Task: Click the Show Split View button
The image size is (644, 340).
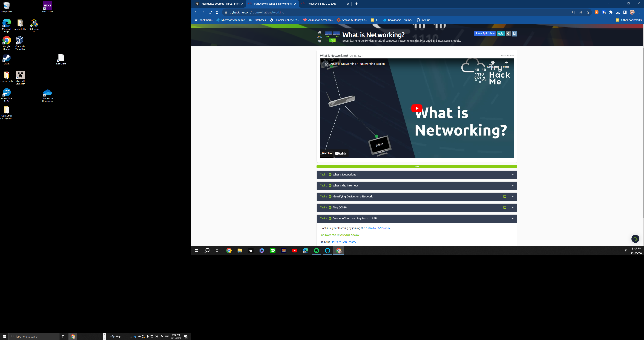Action: click(484, 33)
